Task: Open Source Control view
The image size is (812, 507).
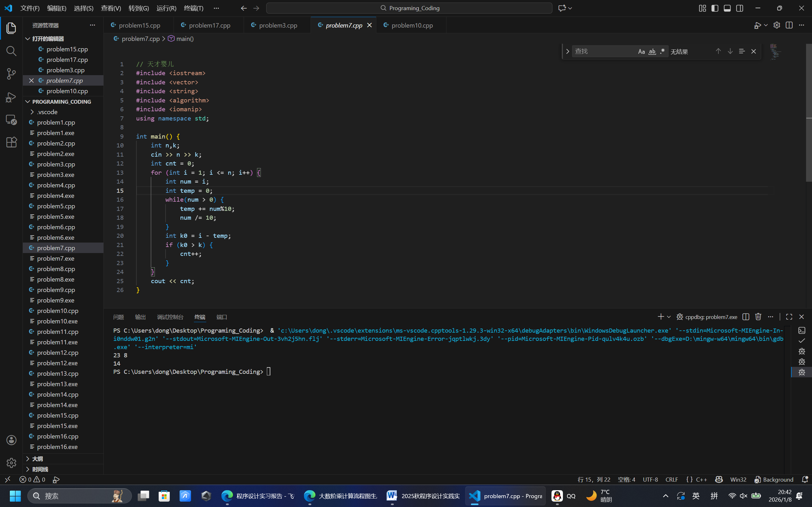Action: [x=11, y=74]
